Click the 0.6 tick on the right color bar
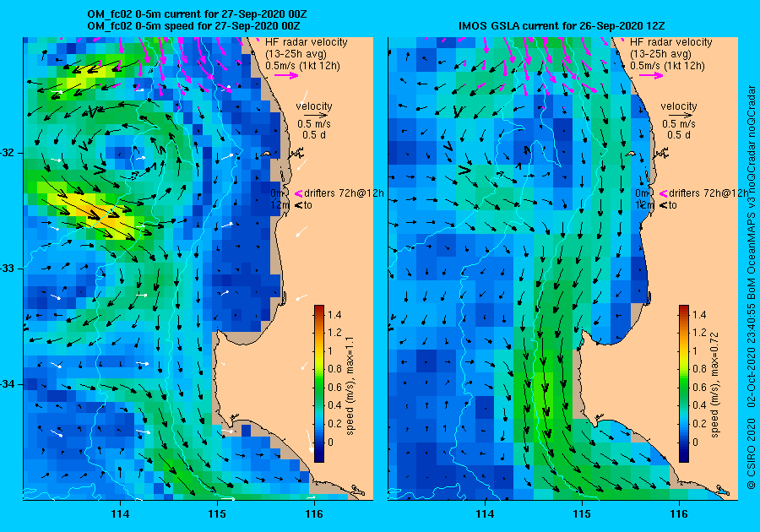Image resolution: width=760 pixels, height=532 pixels. pos(699,387)
